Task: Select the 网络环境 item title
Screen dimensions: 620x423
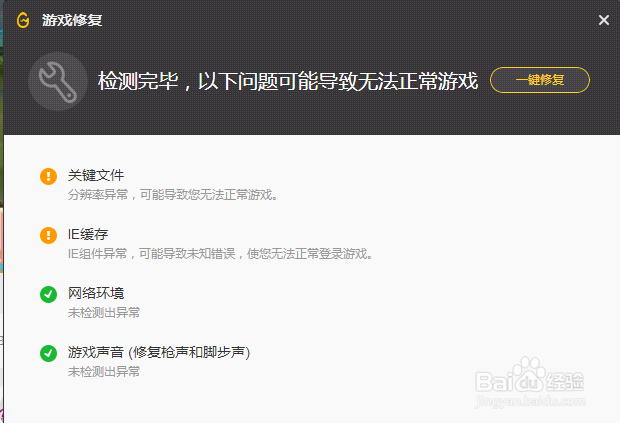Action: (96, 293)
